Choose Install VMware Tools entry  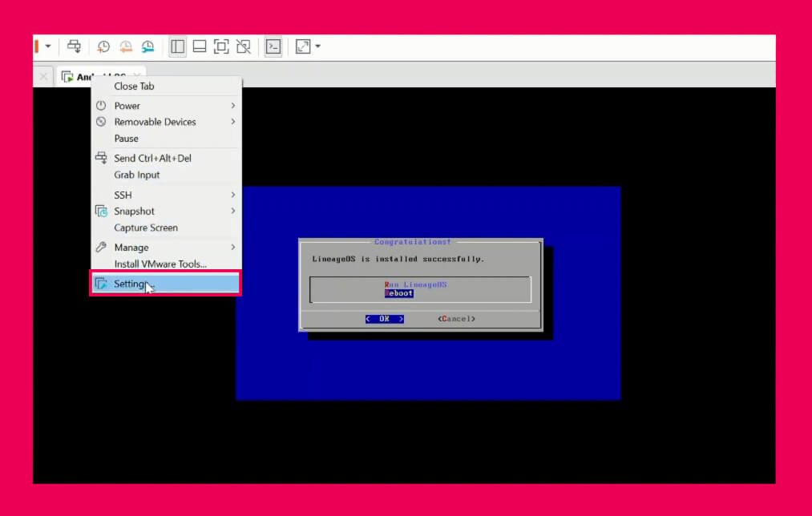click(167, 264)
